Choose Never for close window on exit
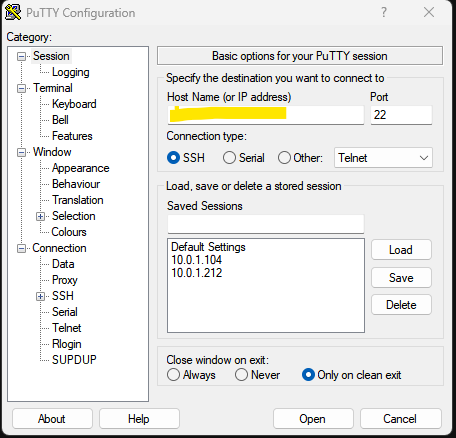Image resolution: width=456 pixels, height=438 pixels. point(241,375)
